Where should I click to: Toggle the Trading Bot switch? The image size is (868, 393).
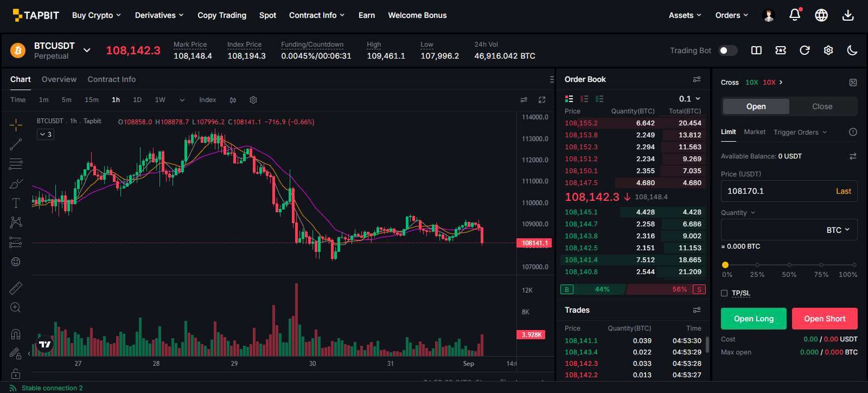point(727,50)
